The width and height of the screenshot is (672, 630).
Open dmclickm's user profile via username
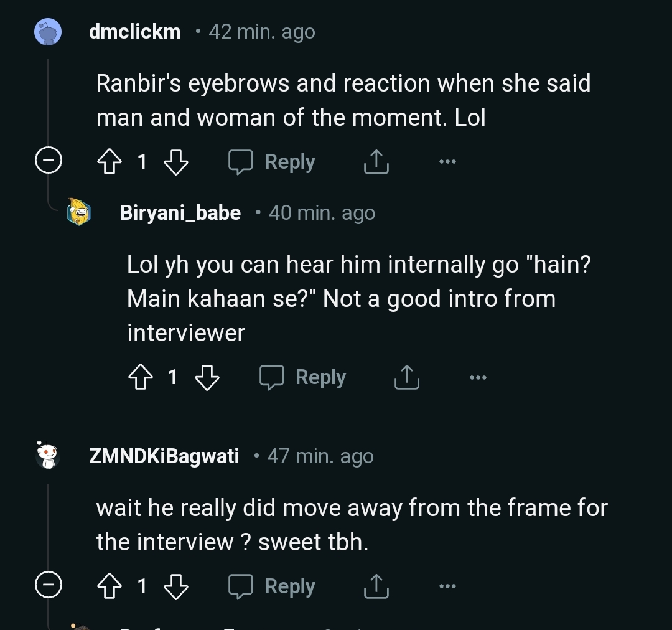point(134,31)
